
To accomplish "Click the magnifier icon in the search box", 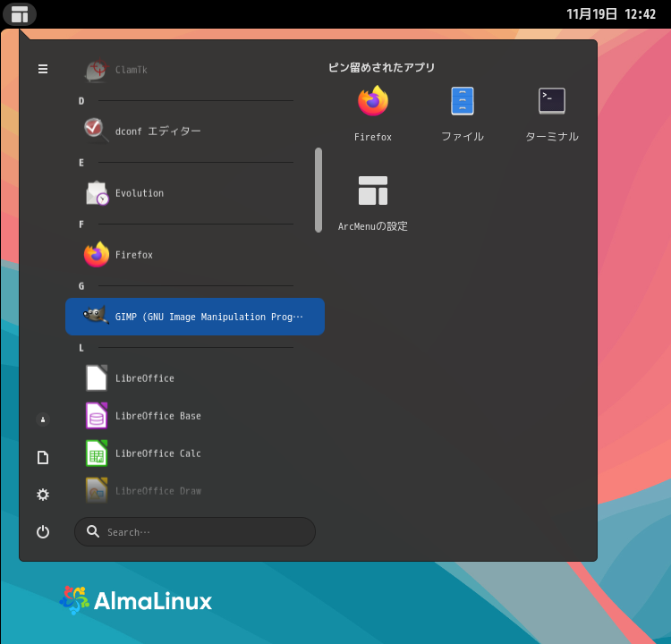I will 93,531.
